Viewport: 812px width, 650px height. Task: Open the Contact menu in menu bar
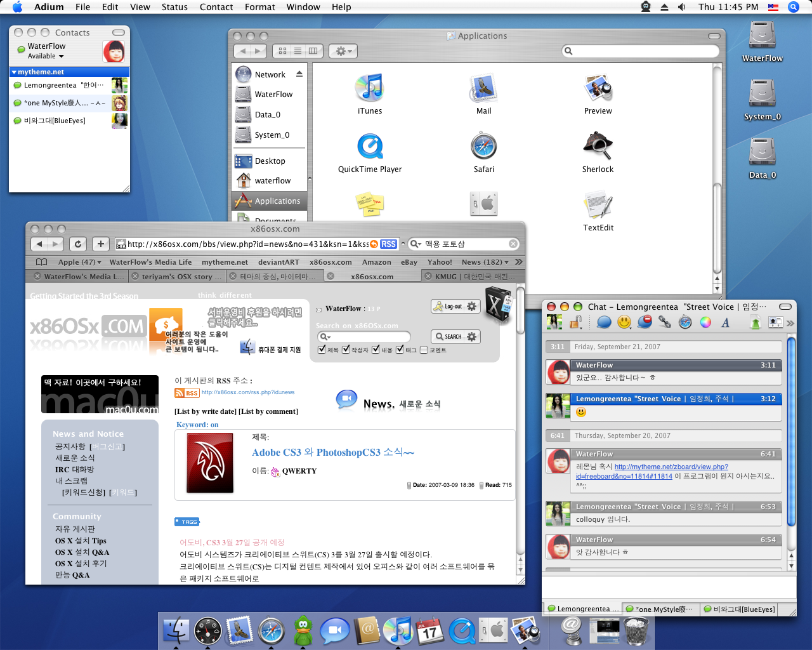pos(216,7)
